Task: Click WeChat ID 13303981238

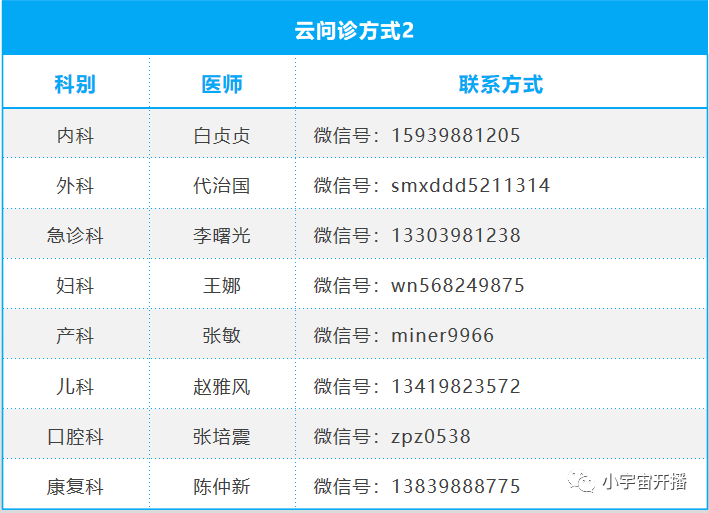Action: (456, 235)
